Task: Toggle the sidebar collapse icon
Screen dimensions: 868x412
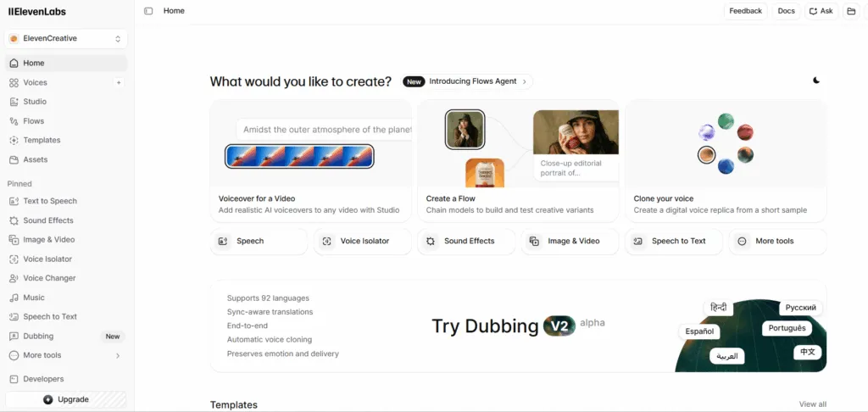Action: [148, 11]
